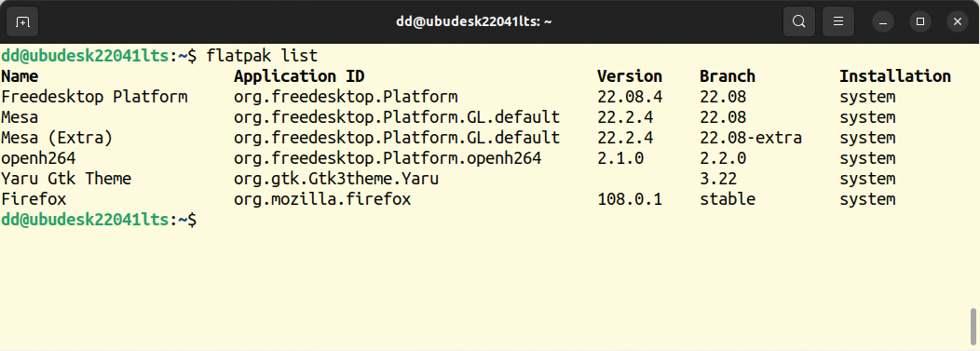Click the terminal scrollbar handle
This screenshot has width=980, height=351.
click(973, 325)
